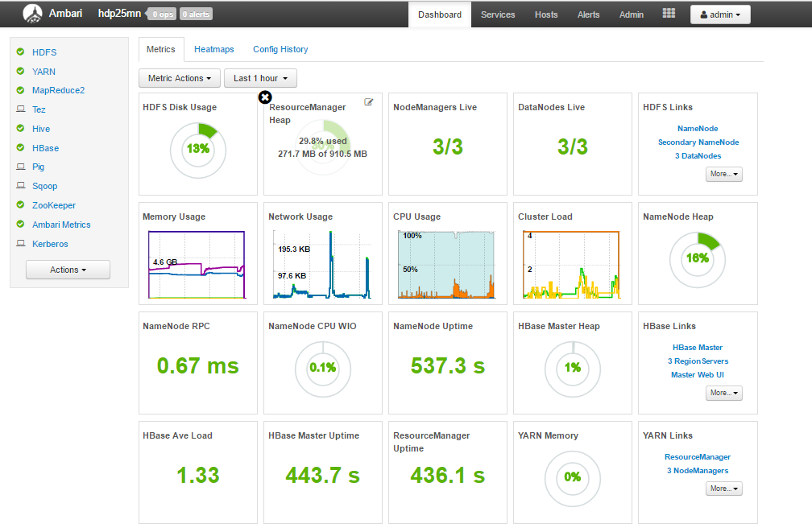Open the MapReduce2 service link

pos(58,90)
